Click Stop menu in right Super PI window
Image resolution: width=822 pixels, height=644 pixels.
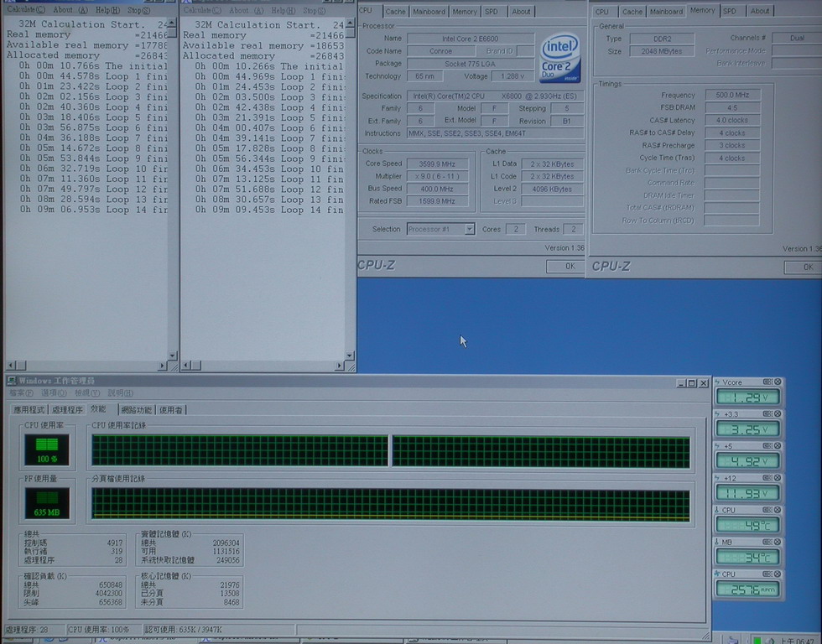coord(314,10)
